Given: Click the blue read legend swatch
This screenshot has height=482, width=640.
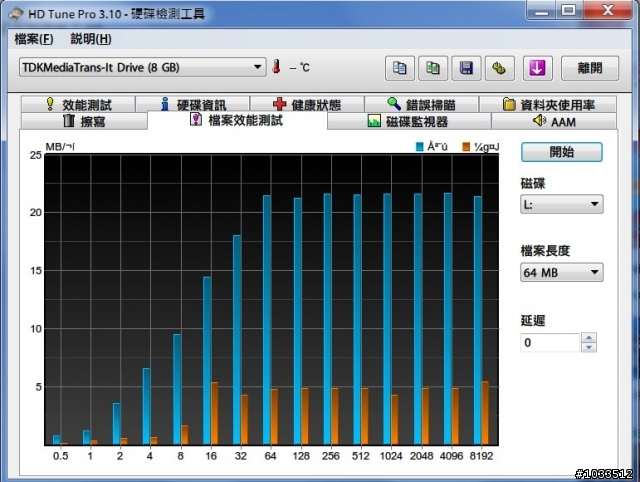Looking at the screenshot, I should (x=420, y=147).
